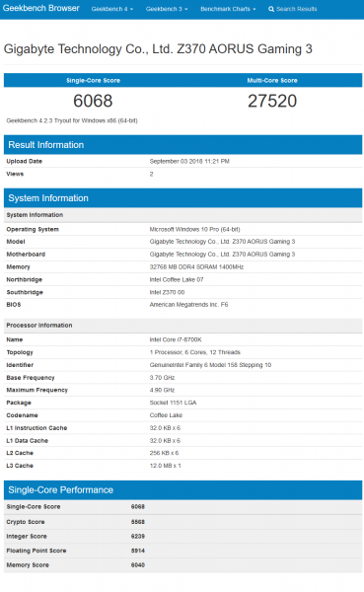Click the Result Information section header
This screenshot has height=592, width=364.
(182, 145)
